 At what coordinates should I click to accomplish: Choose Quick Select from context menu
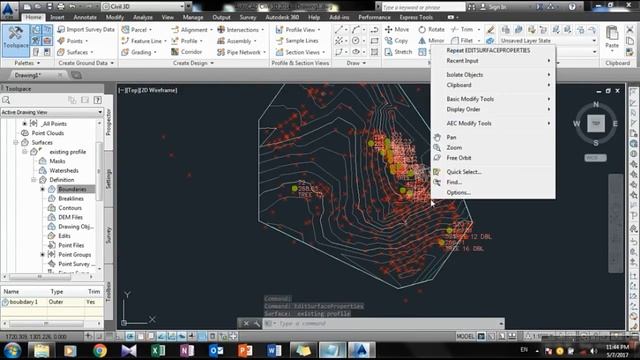(493, 172)
